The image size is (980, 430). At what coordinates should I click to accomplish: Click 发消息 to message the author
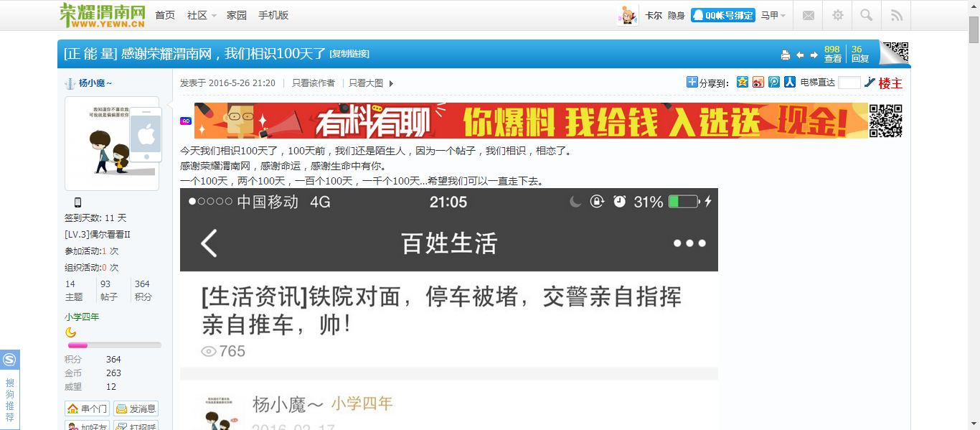(136, 408)
